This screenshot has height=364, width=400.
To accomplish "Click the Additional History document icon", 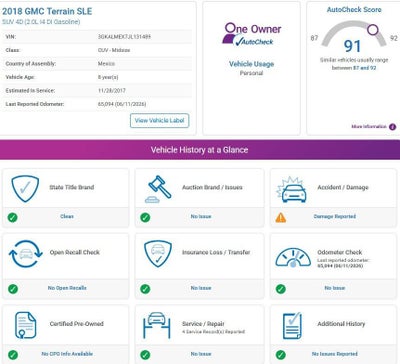I will 292,326.
